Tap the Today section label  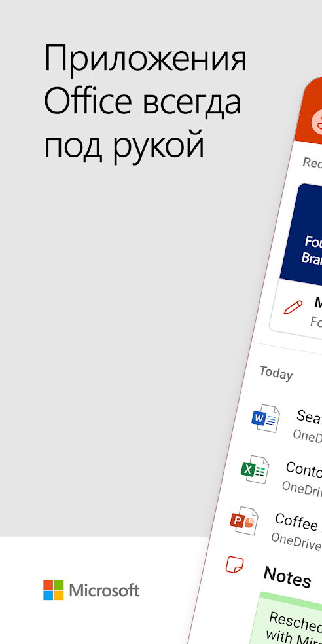[276, 373]
